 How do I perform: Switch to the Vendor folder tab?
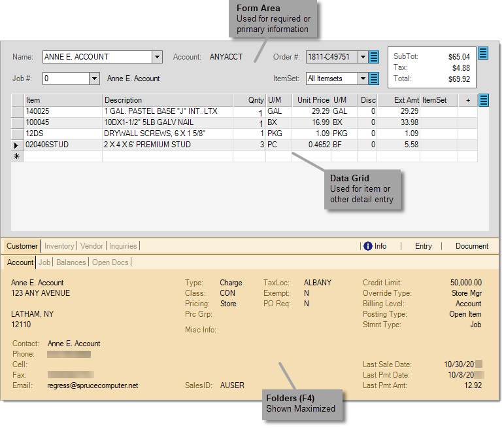92,246
